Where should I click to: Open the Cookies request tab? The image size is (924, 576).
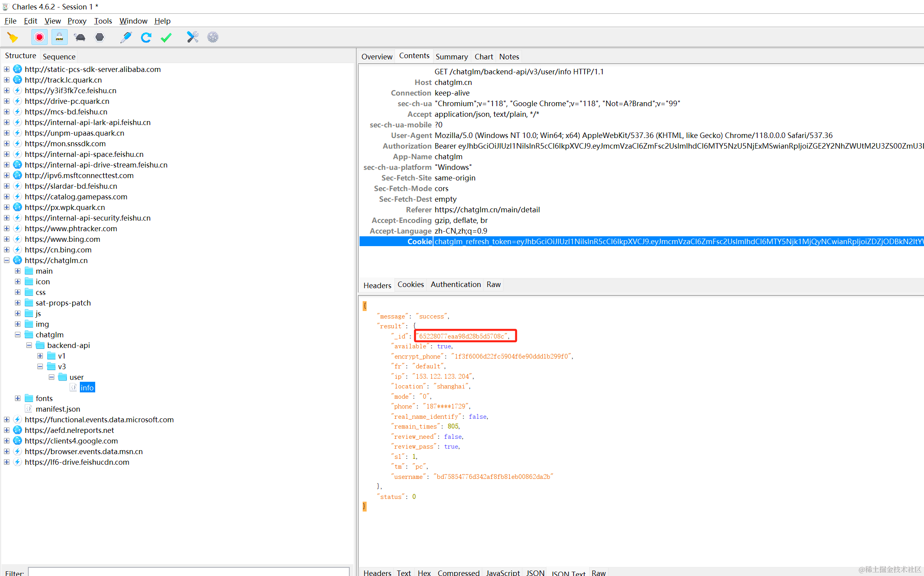click(410, 284)
